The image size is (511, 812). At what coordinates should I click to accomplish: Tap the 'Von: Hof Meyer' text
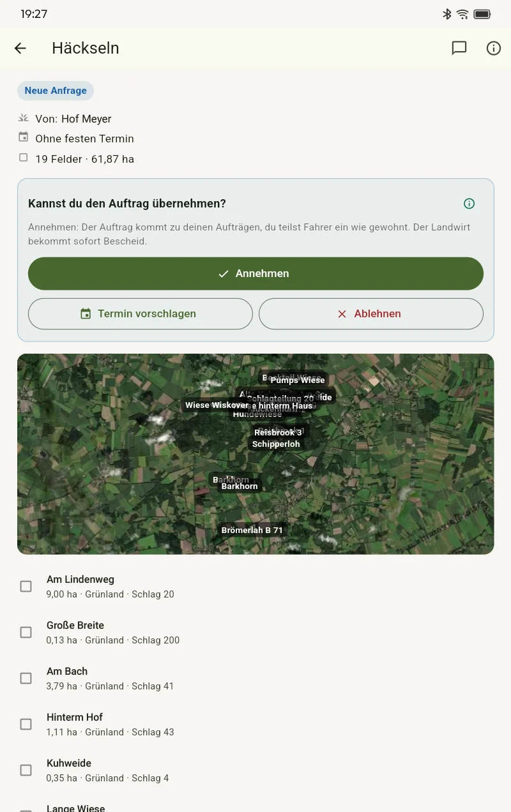(x=73, y=119)
